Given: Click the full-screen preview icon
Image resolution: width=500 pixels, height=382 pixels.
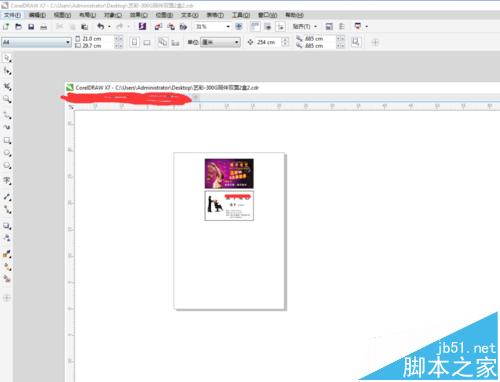Looking at the screenshot, I should (x=239, y=26).
